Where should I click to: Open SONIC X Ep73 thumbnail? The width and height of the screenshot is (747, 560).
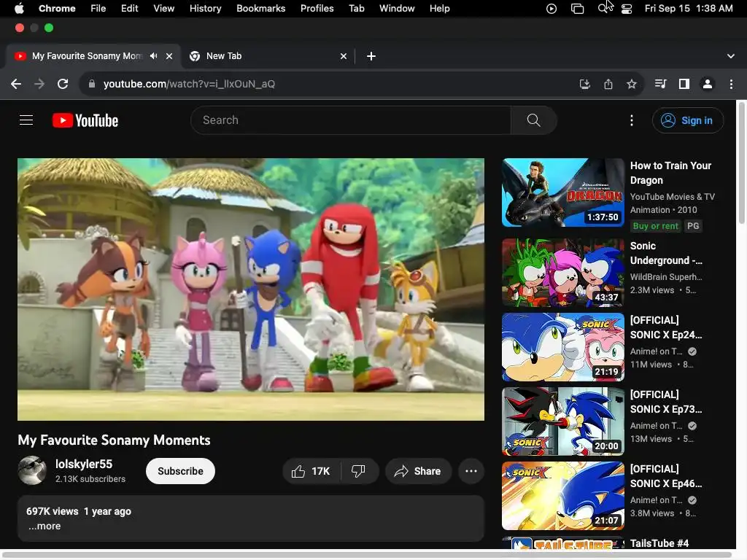[562, 421]
